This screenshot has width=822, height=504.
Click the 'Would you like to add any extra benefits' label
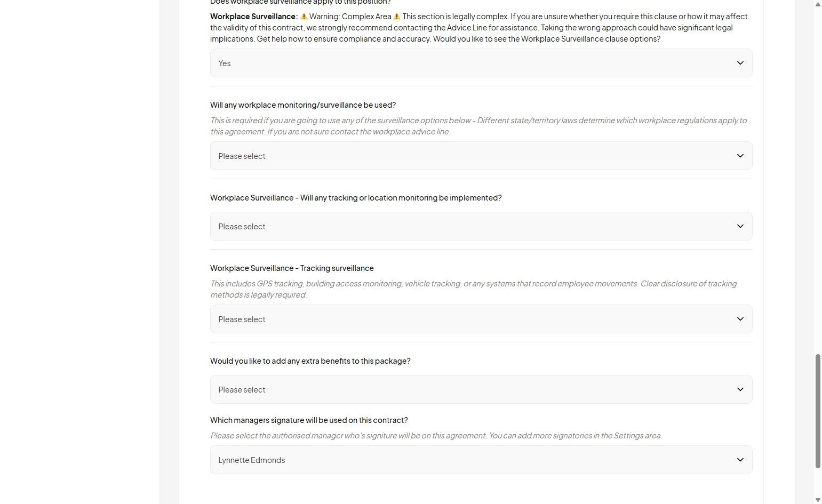[x=310, y=361]
